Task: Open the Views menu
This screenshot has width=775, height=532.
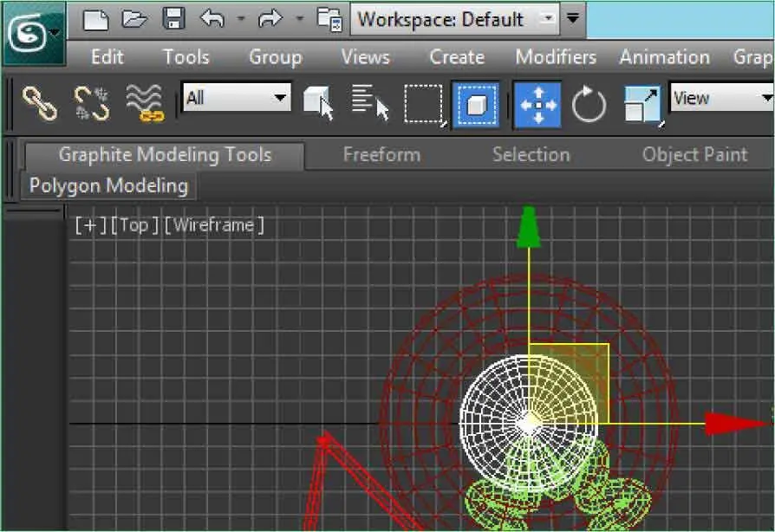Action: 365,57
